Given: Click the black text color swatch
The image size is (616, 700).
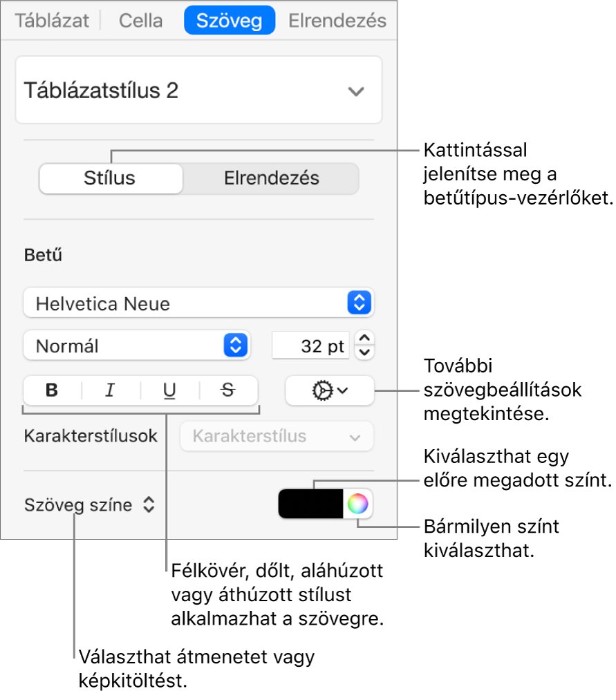Looking at the screenshot, I should pyautogui.click(x=310, y=504).
